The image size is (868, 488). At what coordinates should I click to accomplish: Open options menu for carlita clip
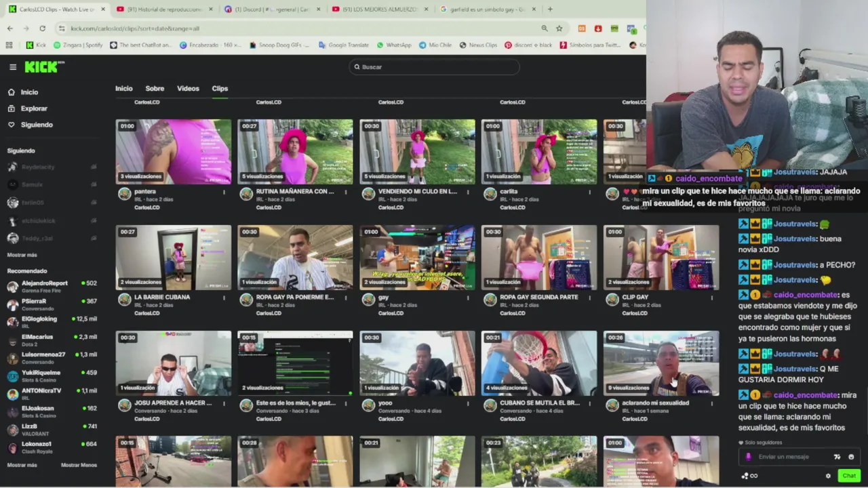point(590,192)
